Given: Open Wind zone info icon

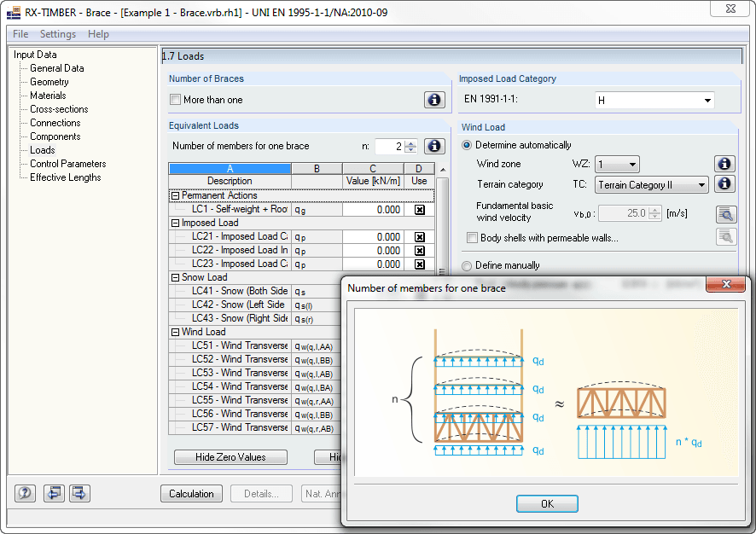Looking at the screenshot, I should tap(724, 164).
